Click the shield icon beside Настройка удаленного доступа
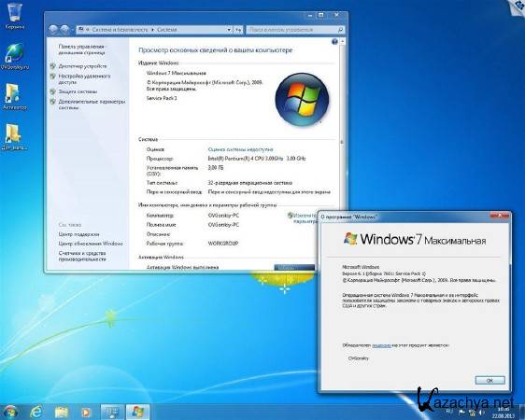525x420 pixels. click(52, 77)
